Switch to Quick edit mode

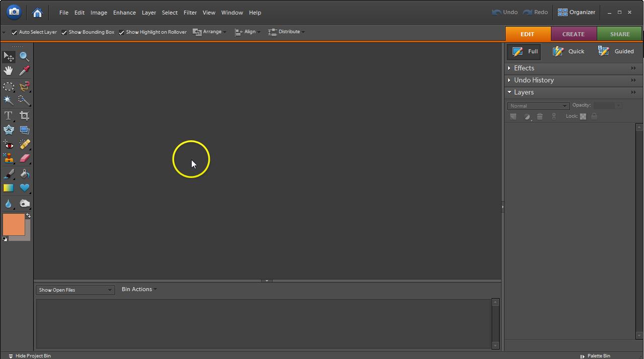pyautogui.click(x=569, y=51)
